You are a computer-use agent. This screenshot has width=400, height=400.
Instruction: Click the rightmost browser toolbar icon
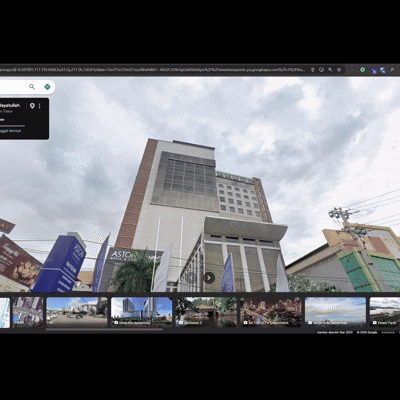[392, 70]
